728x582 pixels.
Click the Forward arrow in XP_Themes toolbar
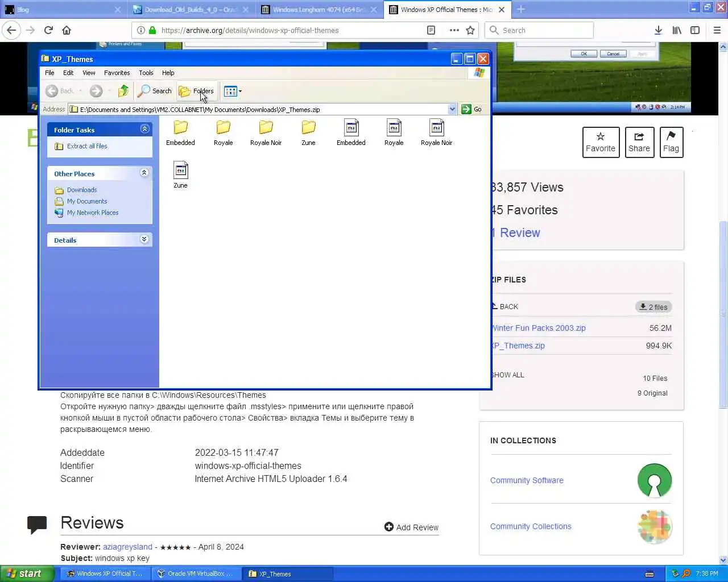pos(96,91)
